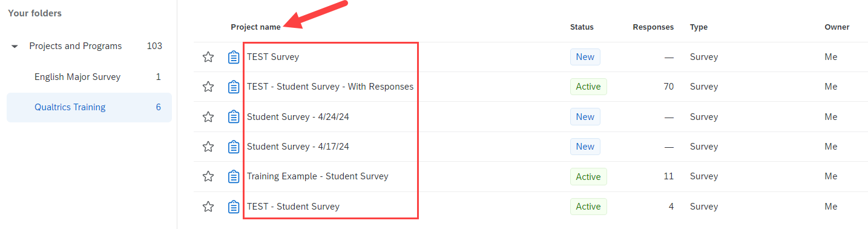
Task: Click survey icon beside Student Survey - 4/17/24
Action: tap(234, 147)
